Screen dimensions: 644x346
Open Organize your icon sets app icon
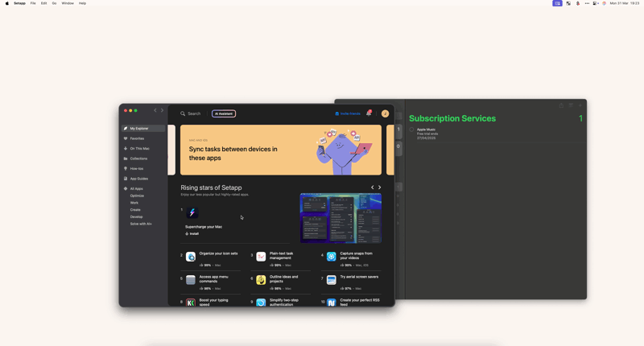coord(191,257)
